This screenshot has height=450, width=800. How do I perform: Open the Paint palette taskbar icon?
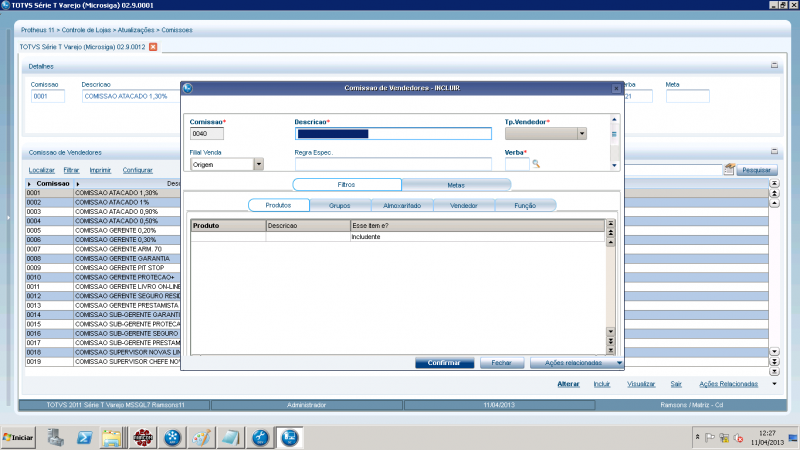[202, 437]
